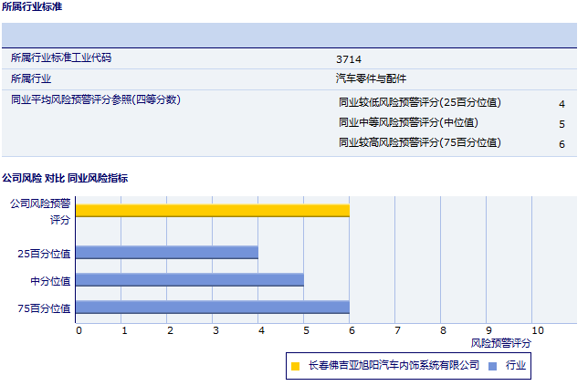Click the 风险预警评分 x-axis title
588x386 pixels.
pyautogui.click(x=501, y=343)
